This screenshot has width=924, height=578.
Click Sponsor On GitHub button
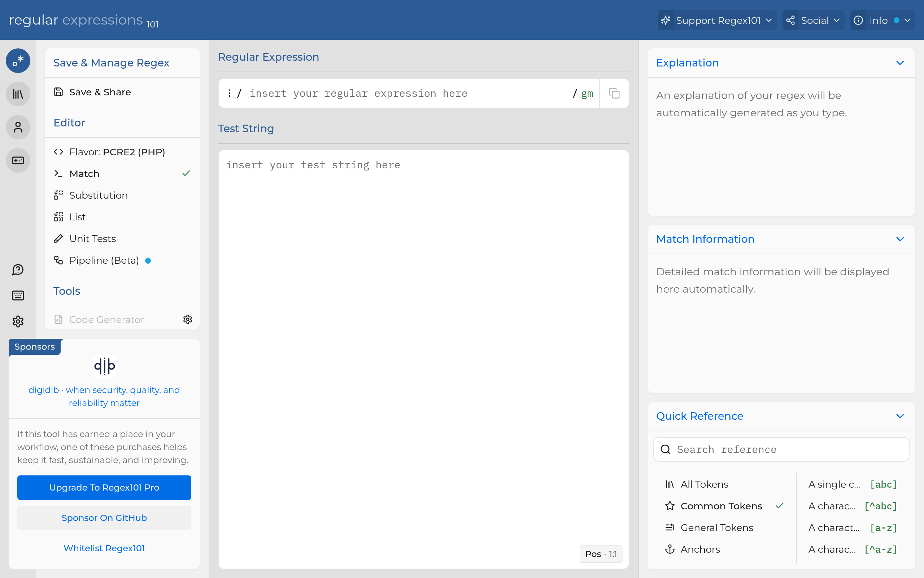[104, 518]
